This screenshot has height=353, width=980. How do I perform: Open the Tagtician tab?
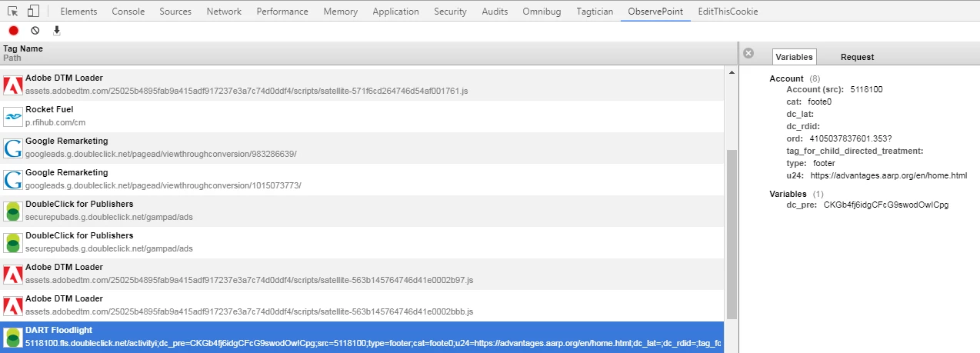(x=594, y=12)
